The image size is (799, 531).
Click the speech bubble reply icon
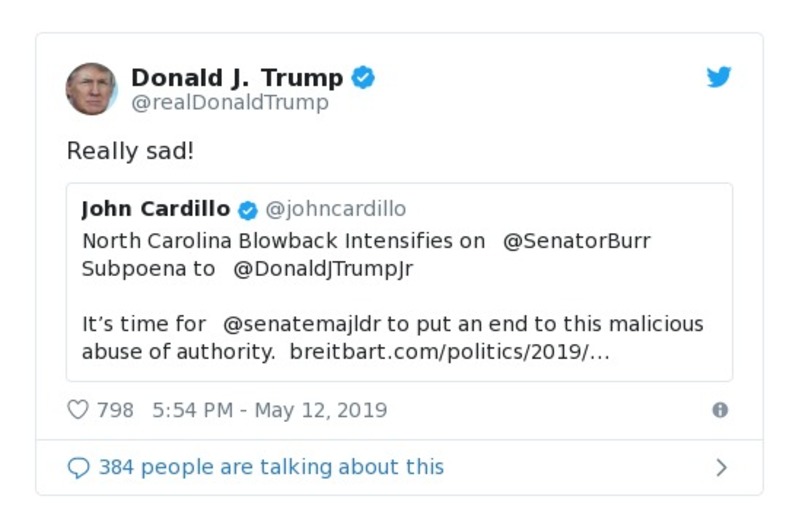[x=78, y=467]
